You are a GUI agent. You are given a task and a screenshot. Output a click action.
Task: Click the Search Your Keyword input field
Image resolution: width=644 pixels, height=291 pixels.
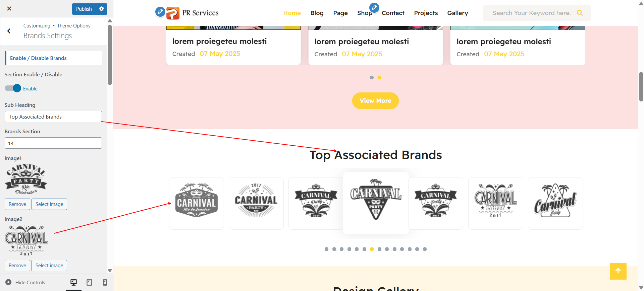tap(532, 13)
